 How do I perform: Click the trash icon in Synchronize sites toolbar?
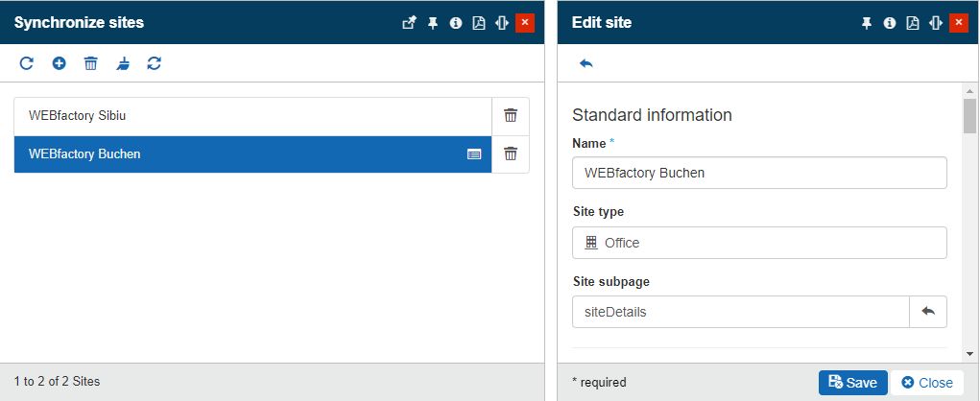90,63
